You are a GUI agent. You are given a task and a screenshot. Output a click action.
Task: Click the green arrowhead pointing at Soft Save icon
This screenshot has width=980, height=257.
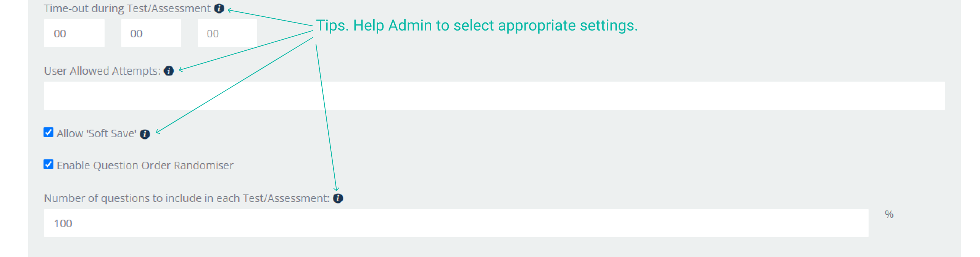coord(158,132)
